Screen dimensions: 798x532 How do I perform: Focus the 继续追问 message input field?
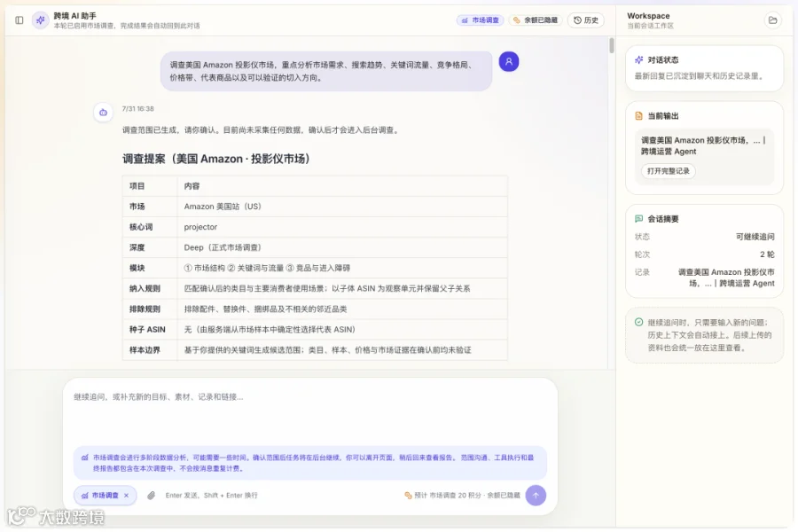pos(310,412)
